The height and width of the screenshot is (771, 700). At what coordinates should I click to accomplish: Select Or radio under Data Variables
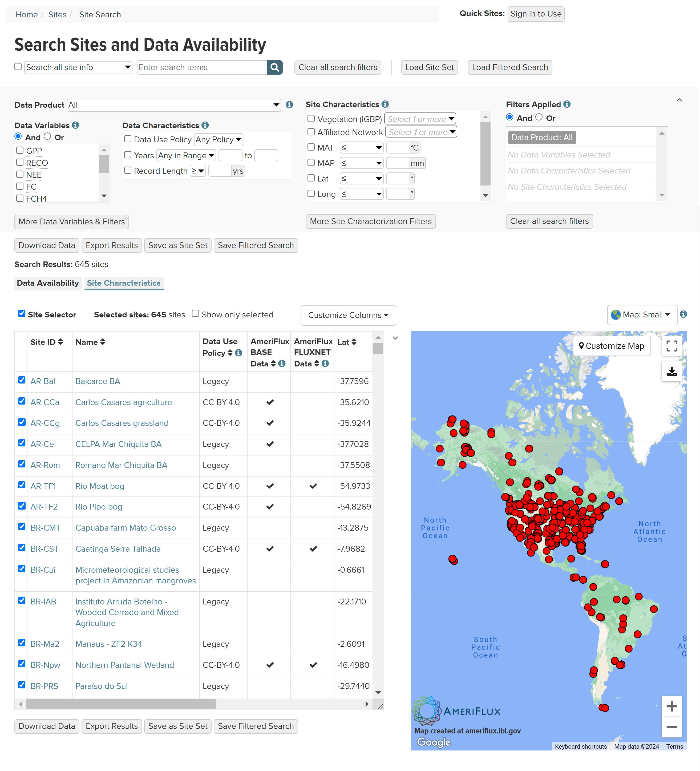click(47, 136)
